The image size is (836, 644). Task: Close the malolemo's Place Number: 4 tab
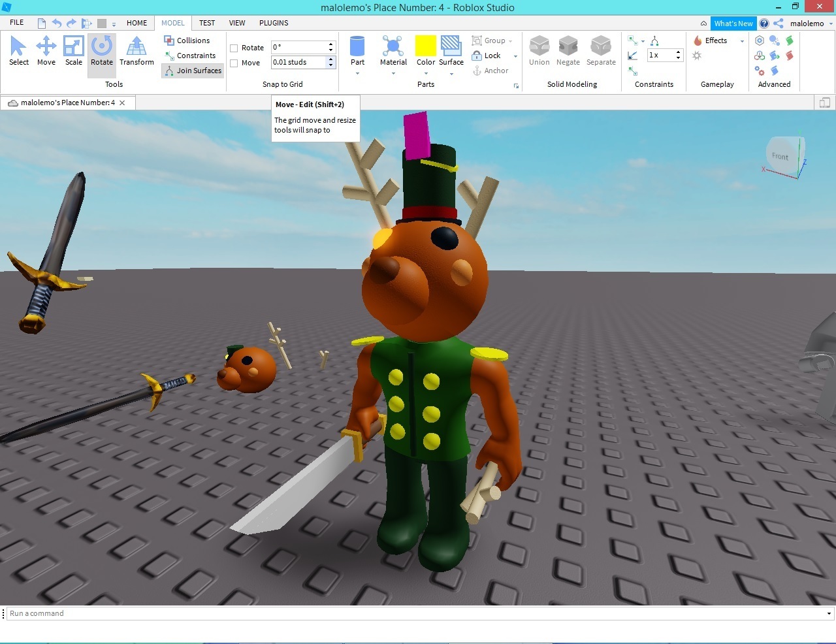[x=122, y=103]
